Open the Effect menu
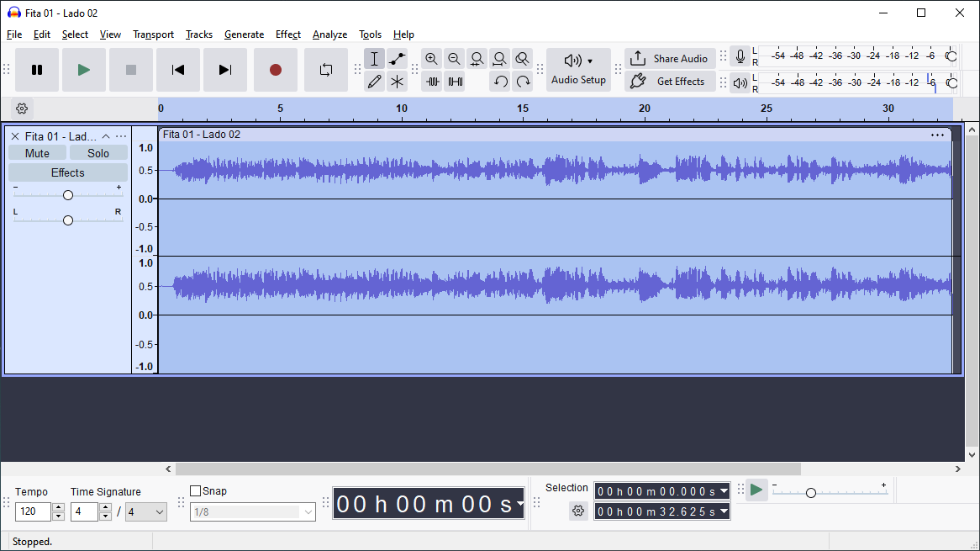 click(x=288, y=34)
